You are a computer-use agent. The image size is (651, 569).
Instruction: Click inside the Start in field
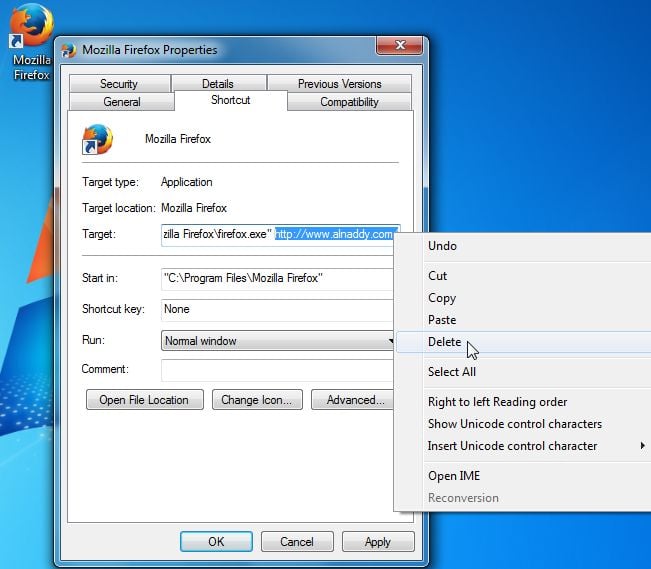click(277, 278)
